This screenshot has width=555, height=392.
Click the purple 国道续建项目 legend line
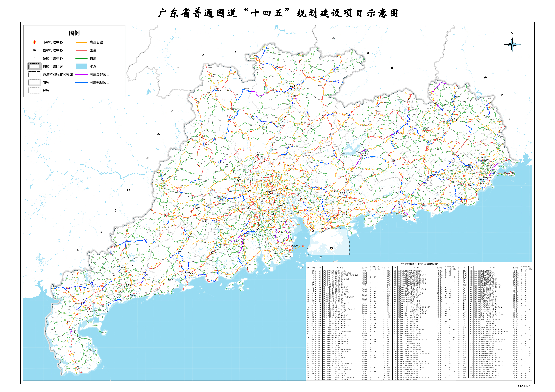(81, 74)
